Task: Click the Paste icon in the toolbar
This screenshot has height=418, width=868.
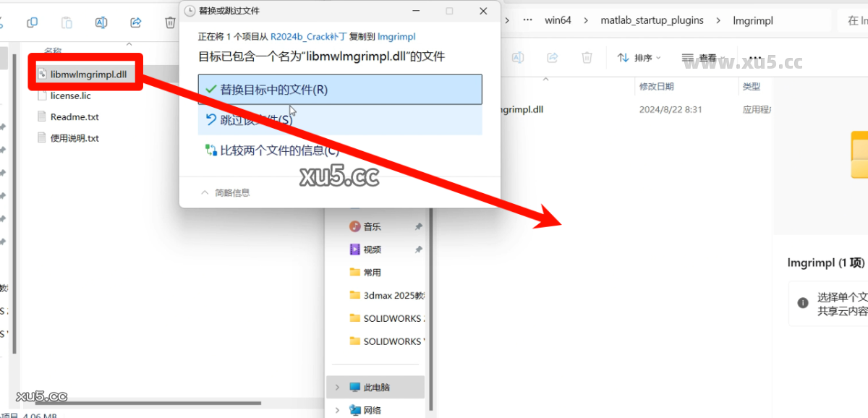Action: [66, 22]
